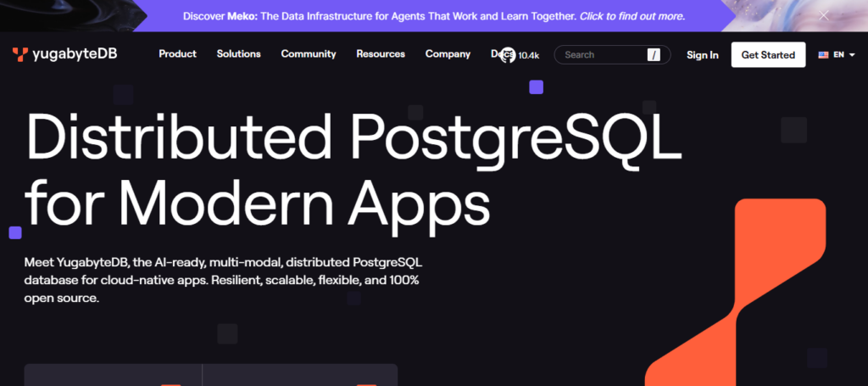Click the US flag language icon
The image size is (868, 386).
tap(823, 55)
